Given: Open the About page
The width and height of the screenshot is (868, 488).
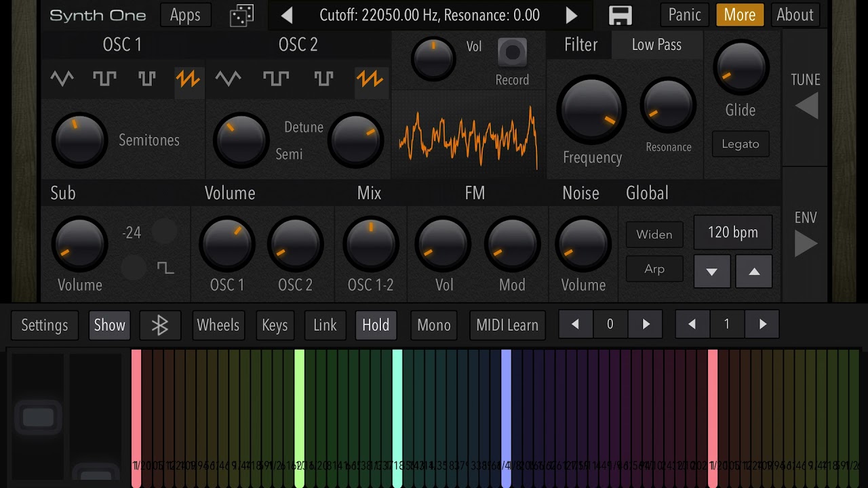Looking at the screenshot, I should (795, 15).
